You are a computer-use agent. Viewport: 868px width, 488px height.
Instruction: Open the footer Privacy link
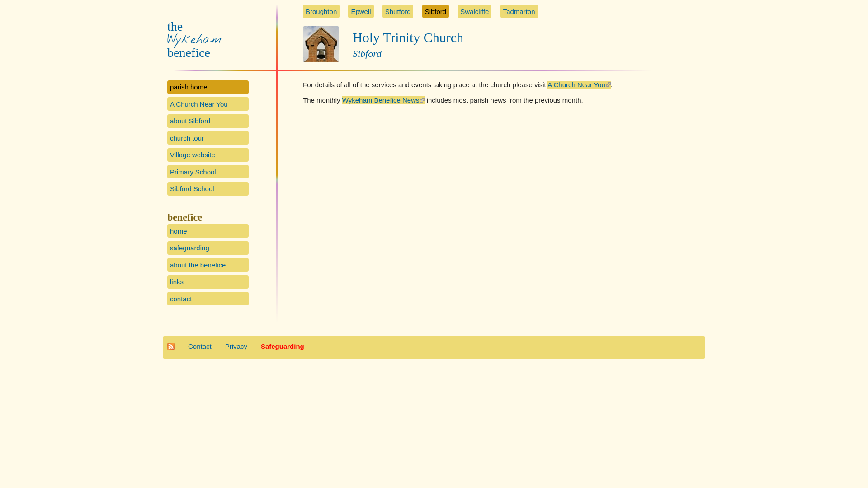[236, 347]
